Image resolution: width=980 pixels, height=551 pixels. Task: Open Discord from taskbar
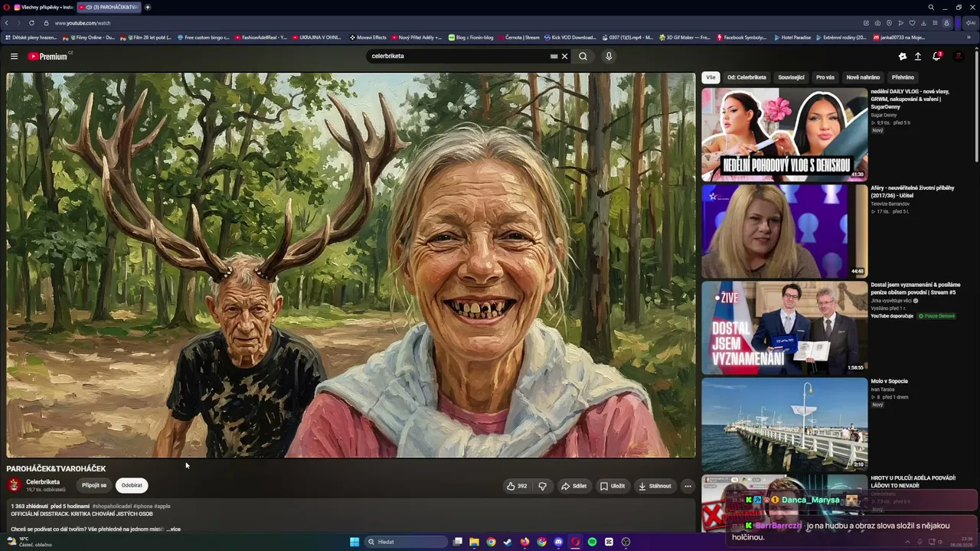[558, 542]
